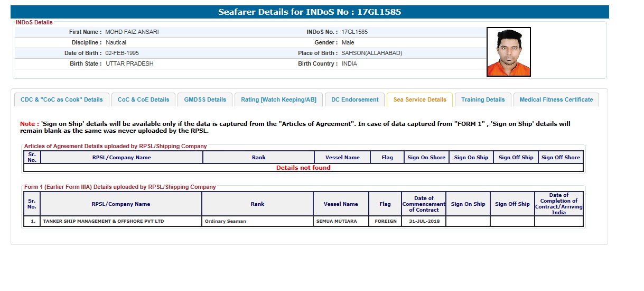Click the Sign On Shore column header
This screenshot has height=291, width=644.
click(x=426, y=157)
